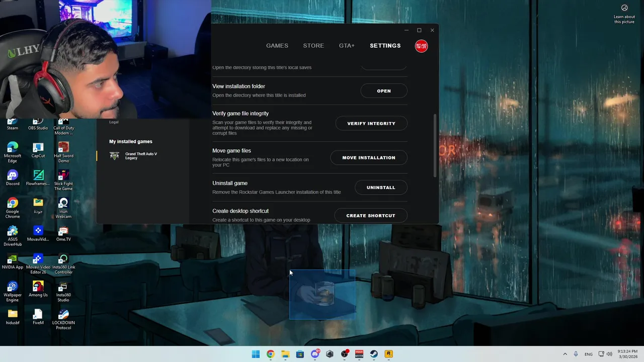Click the VERIFY INTEGRITY button
The image size is (644, 362).
[371, 123]
